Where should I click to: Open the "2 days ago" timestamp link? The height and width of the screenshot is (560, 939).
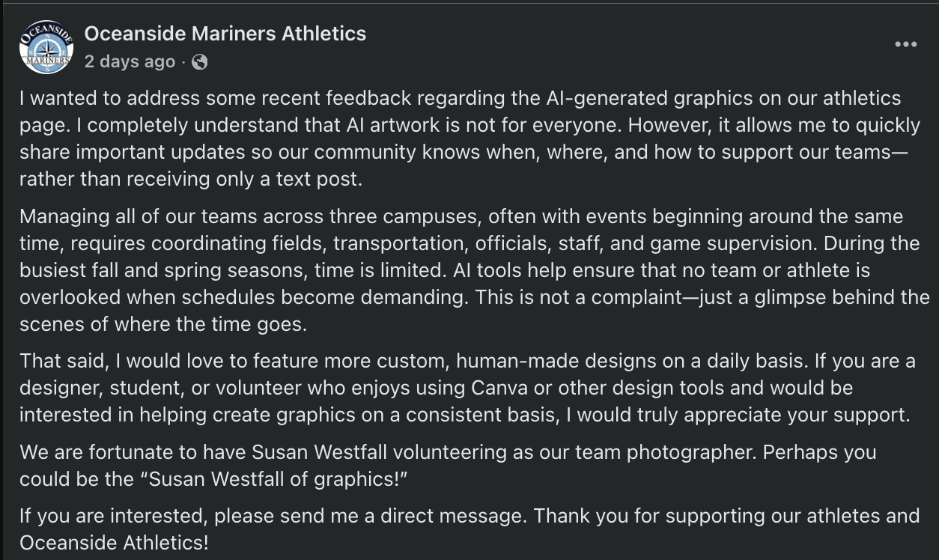click(x=130, y=62)
